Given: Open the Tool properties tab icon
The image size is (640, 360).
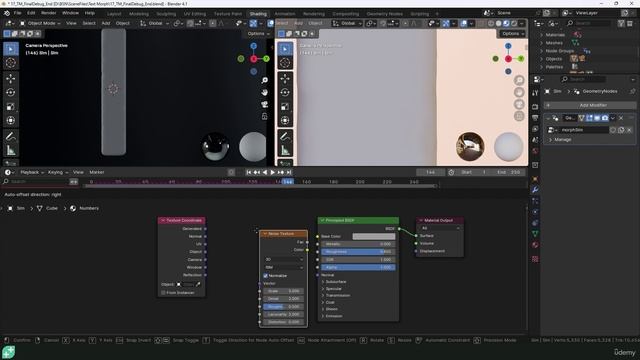Looking at the screenshot, I should click(535, 93).
